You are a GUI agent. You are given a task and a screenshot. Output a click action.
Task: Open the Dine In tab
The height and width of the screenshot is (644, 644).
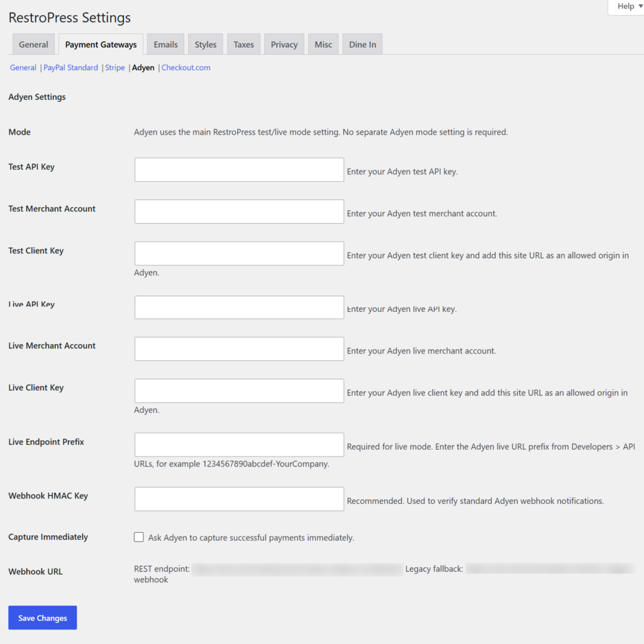(362, 45)
